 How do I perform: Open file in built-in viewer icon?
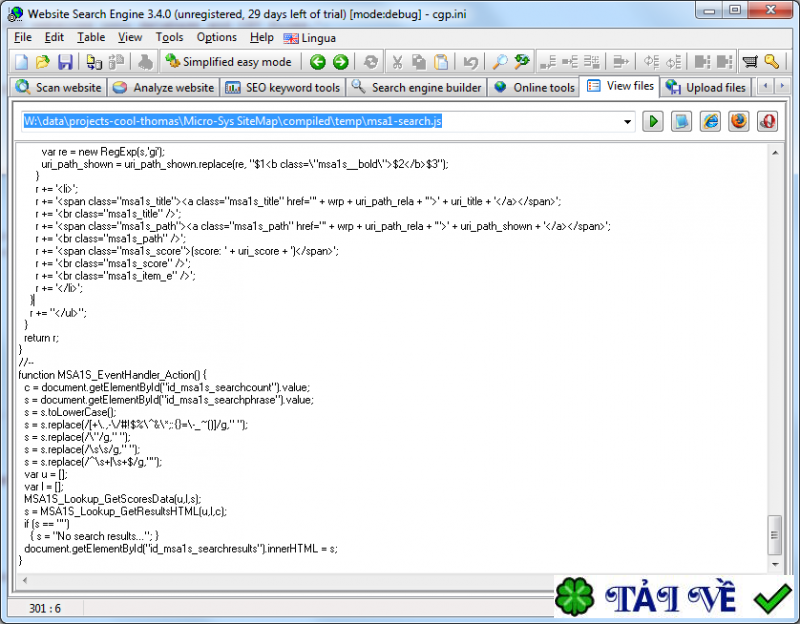681,121
